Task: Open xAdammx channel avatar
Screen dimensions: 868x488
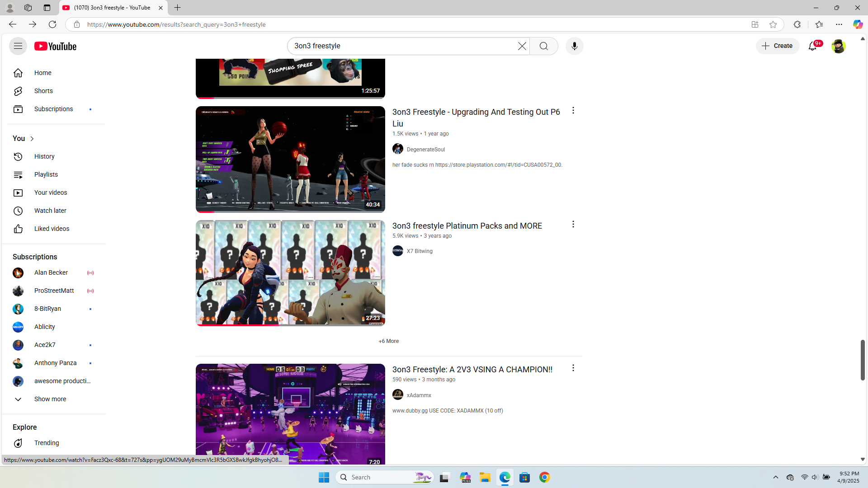Action: (398, 394)
